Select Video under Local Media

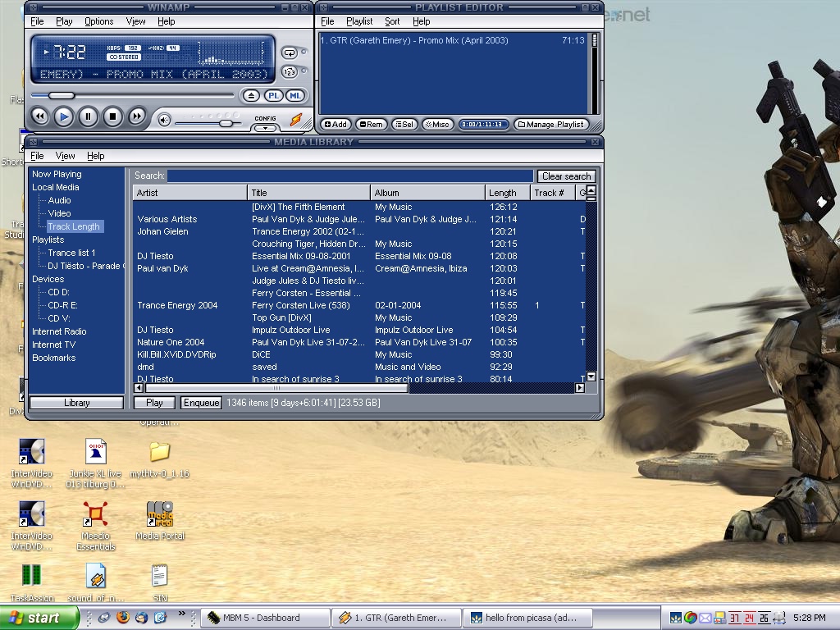pos(59,213)
